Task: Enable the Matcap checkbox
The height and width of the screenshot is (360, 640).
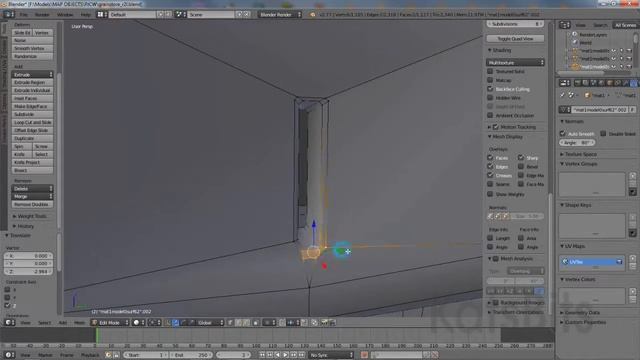Action: 490,80
